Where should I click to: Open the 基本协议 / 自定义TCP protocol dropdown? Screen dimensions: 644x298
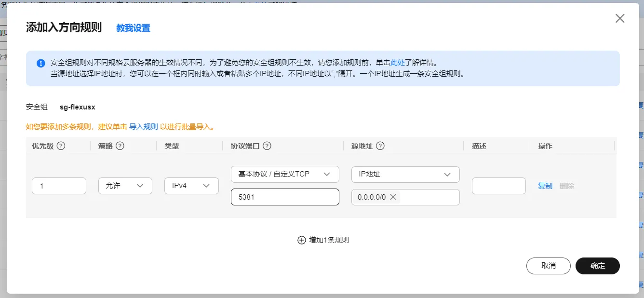coord(285,174)
